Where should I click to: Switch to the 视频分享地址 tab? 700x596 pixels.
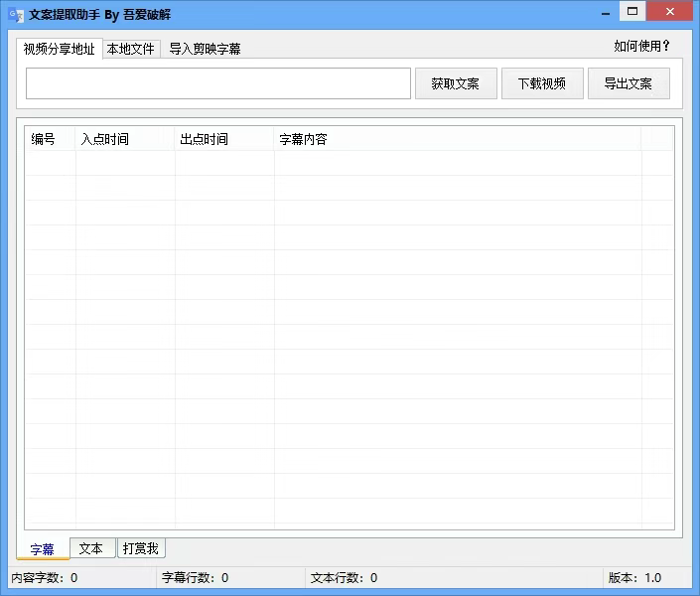pyautogui.click(x=59, y=49)
